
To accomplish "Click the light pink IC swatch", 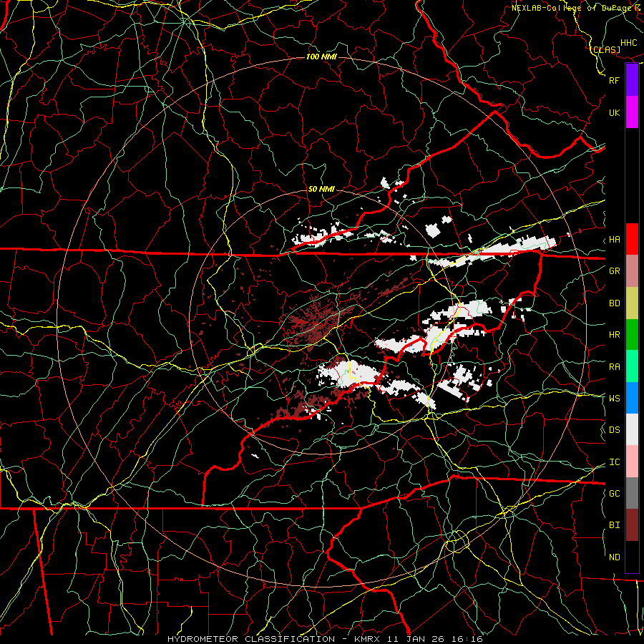I will click(x=632, y=462).
